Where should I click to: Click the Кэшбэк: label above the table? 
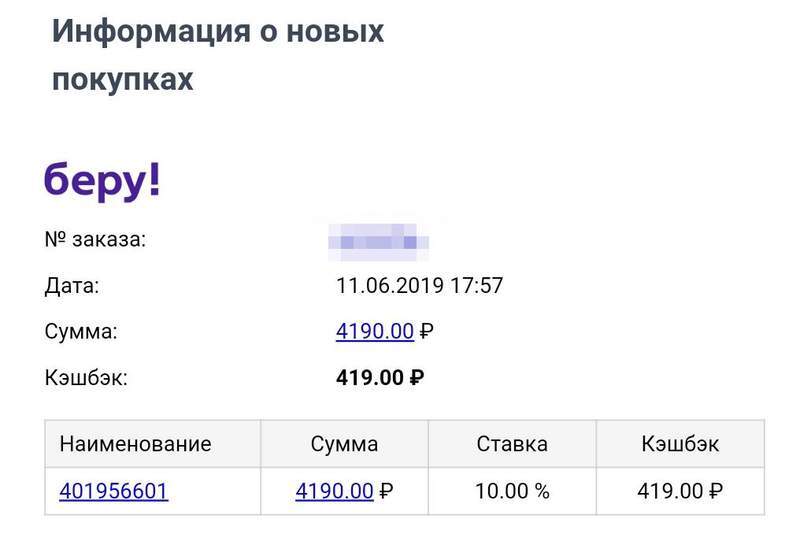(86, 378)
